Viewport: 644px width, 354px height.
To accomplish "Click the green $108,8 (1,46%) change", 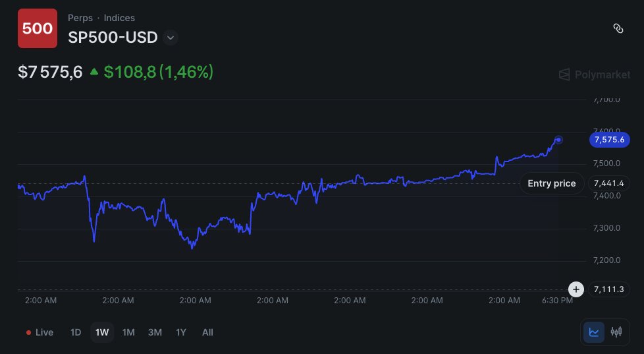I will (x=158, y=72).
